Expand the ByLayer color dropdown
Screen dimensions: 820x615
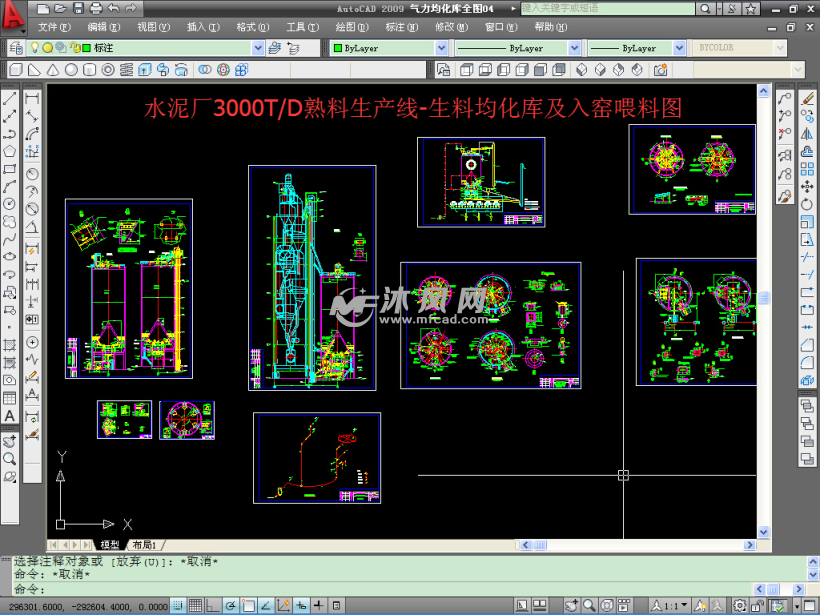click(x=441, y=48)
